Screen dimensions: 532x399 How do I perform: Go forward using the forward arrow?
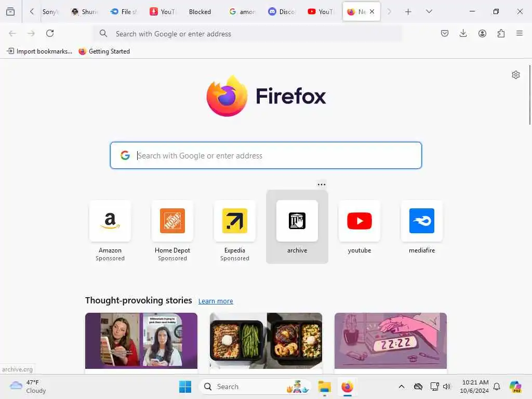coord(31,33)
